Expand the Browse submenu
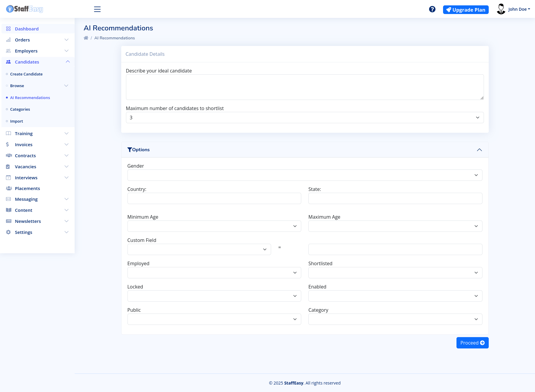Viewport: 535px width, 392px height. click(x=66, y=86)
